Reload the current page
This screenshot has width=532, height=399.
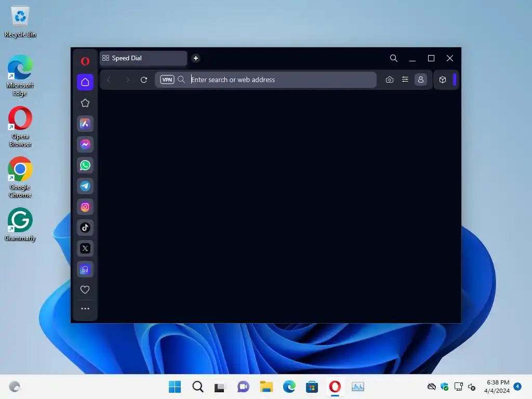(x=144, y=79)
